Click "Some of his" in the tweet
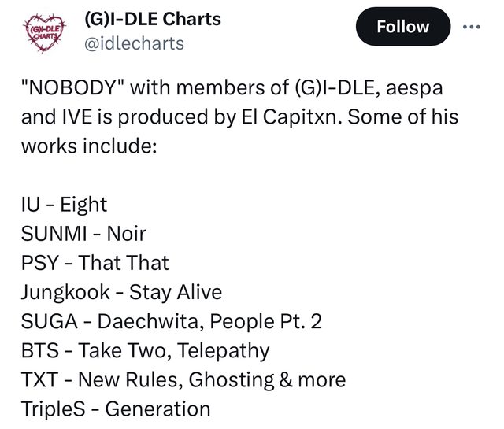This screenshot has width=504, height=429. pyautogui.click(x=411, y=117)
